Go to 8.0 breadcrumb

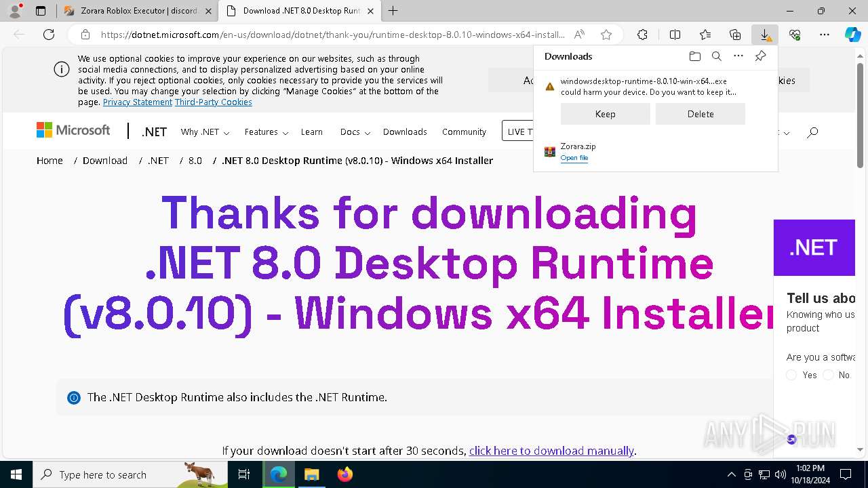(195, 161)
